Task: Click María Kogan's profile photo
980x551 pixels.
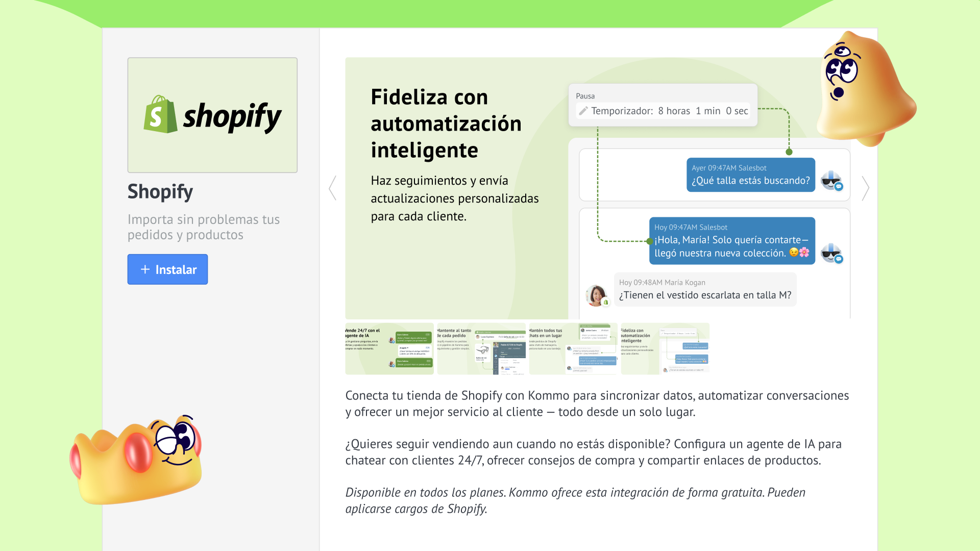Action: click(596, 295)
